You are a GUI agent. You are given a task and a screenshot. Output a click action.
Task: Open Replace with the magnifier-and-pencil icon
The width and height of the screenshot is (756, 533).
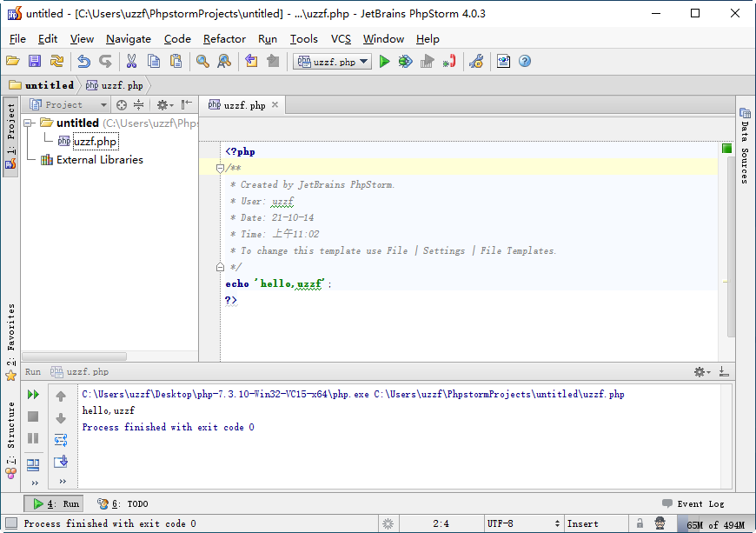pyautogui.click(x=224, y=61)
